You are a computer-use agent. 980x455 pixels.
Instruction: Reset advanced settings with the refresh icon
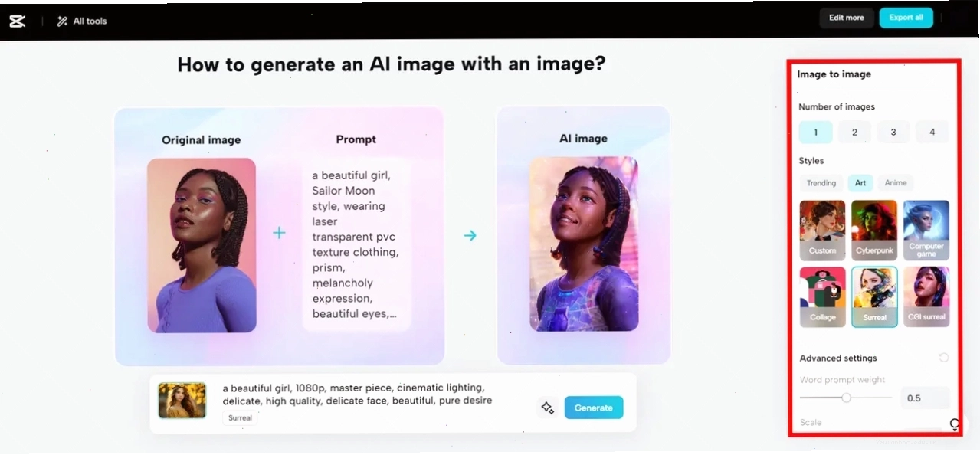[x=943, y=358]
